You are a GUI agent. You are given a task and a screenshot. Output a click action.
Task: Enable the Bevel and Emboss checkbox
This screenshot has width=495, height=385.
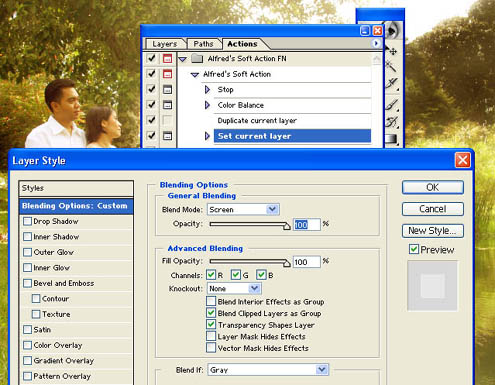point(27,283)
